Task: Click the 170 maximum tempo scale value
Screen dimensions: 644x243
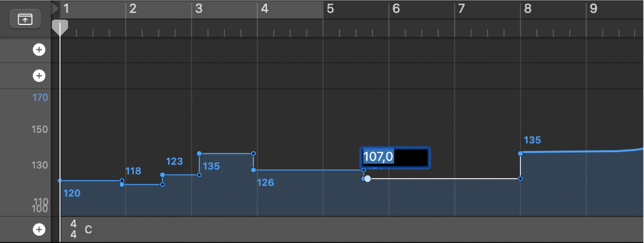Action: pyautogui.click(x=41, y=97)
